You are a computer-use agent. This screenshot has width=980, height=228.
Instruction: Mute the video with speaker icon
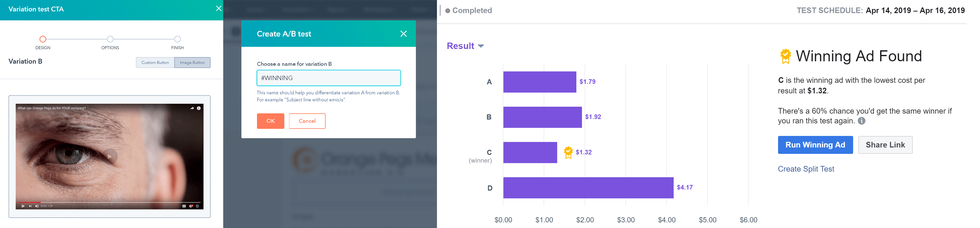point(37,206)
